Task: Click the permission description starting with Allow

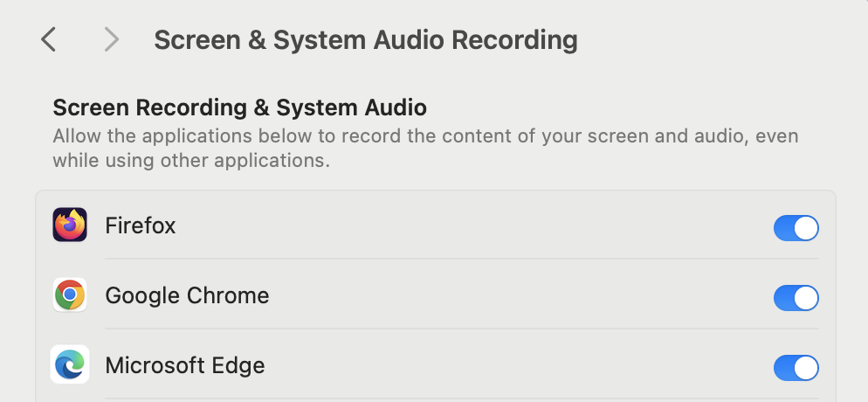Action: 425,149
